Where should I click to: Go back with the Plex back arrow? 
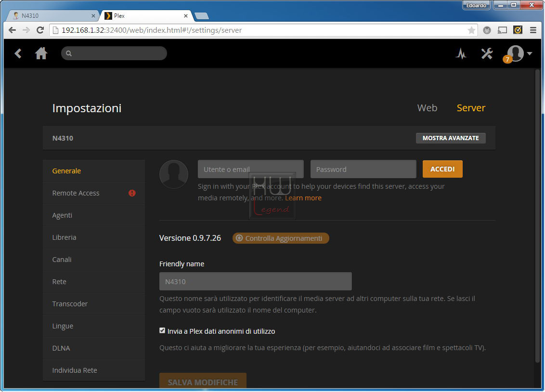[x=18, y=53]
